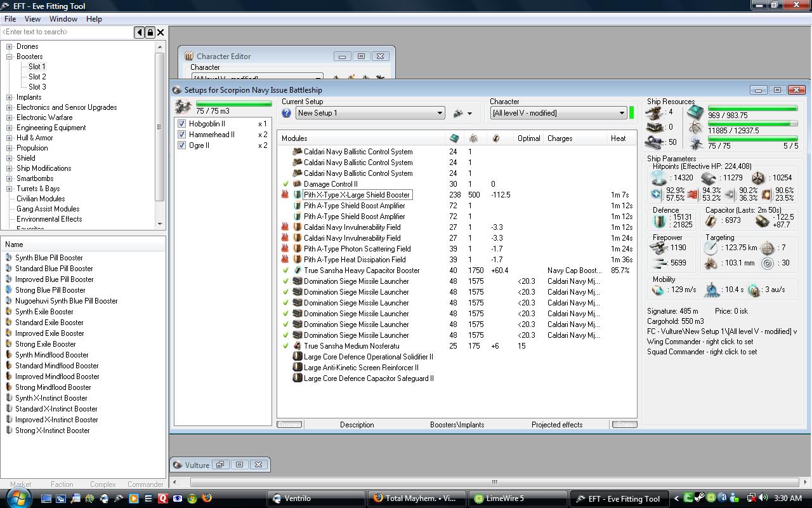Open the Character dropdown in the Setups window
812x508 pixels.
622,113
